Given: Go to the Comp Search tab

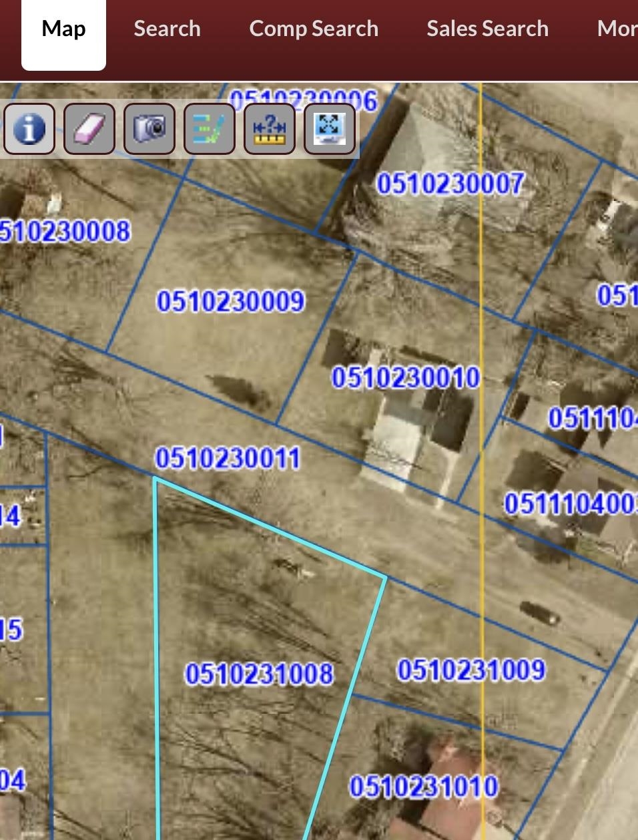Looking at the screenshot, I should 314,29.
